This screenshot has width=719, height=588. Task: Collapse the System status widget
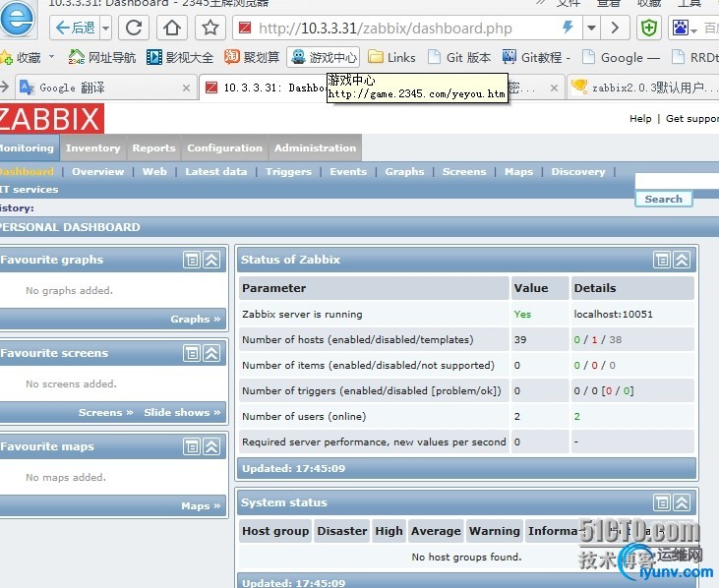[x=682, y=502]
